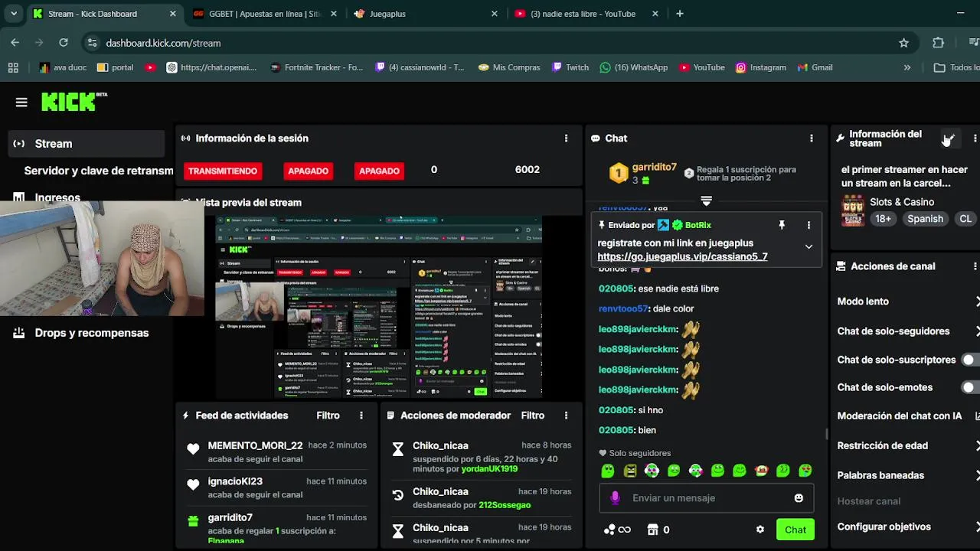Open Filtro in Acciones de moderador

532,416
